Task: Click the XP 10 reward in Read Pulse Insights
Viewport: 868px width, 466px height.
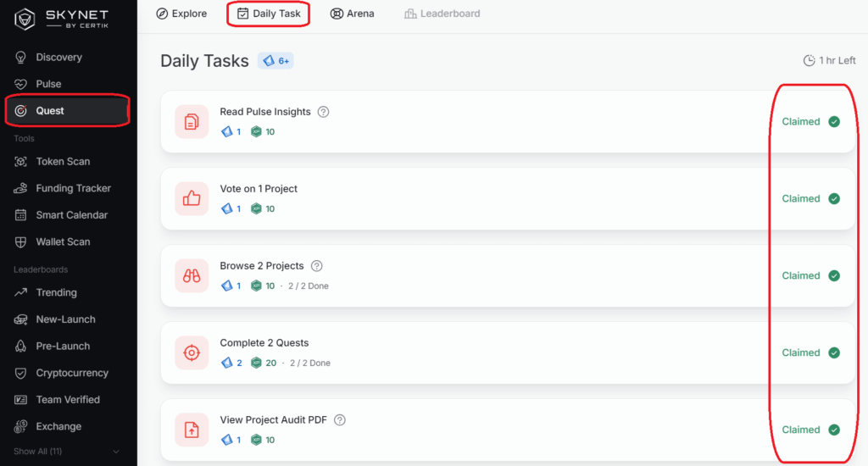Action: pyautogui.click(x=263, y=131)
